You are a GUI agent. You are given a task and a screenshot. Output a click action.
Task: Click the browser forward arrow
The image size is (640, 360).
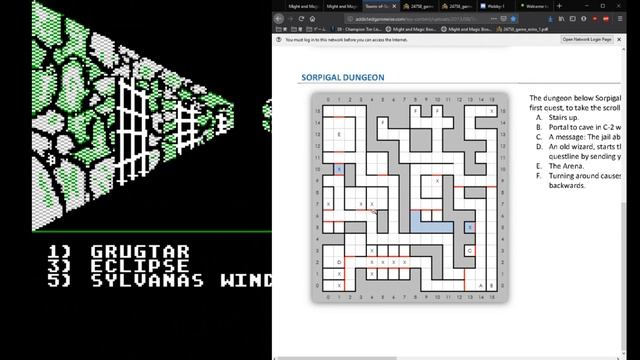point(290,19)
